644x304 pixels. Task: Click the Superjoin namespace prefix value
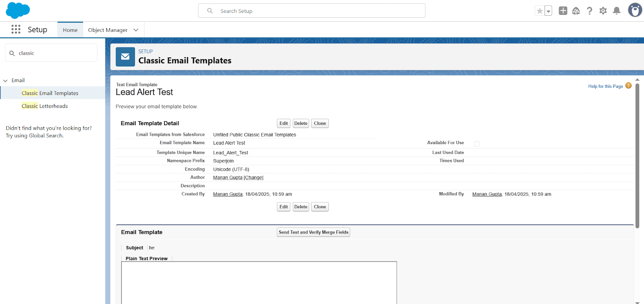(x=223, y=161)
